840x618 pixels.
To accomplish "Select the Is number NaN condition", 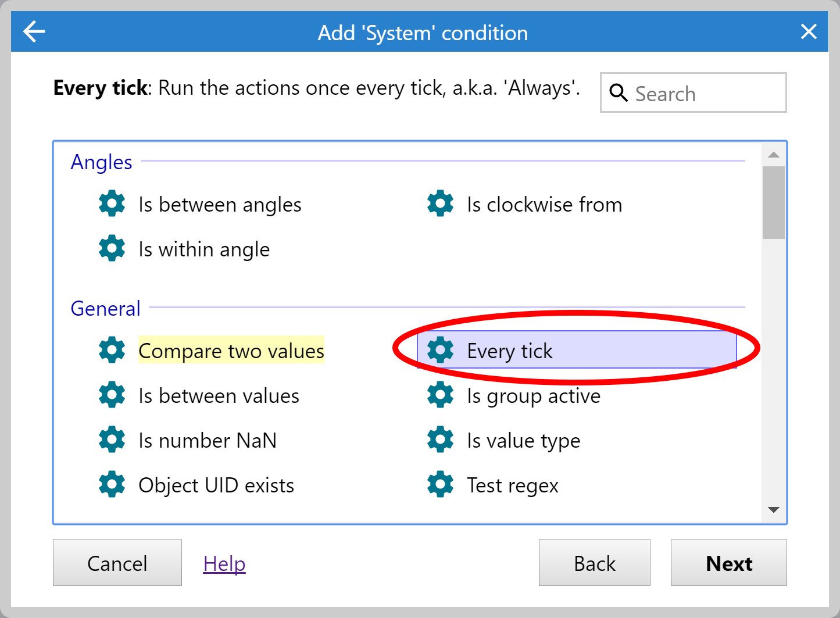I will [x=208, y=440].
